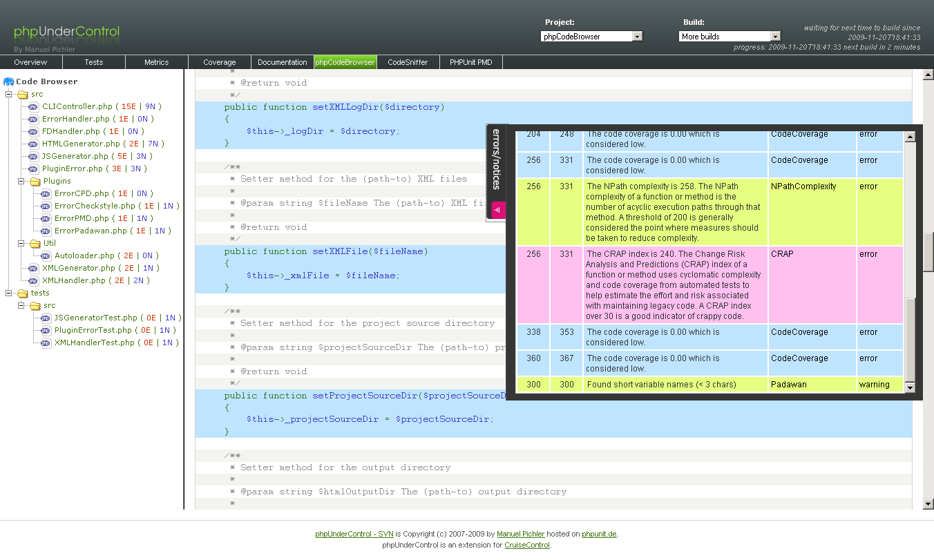This screenshot has width=934, height=560.
Task: Click the PHP file icon beside XMLGenerator.php
Action: coord(34,268)
